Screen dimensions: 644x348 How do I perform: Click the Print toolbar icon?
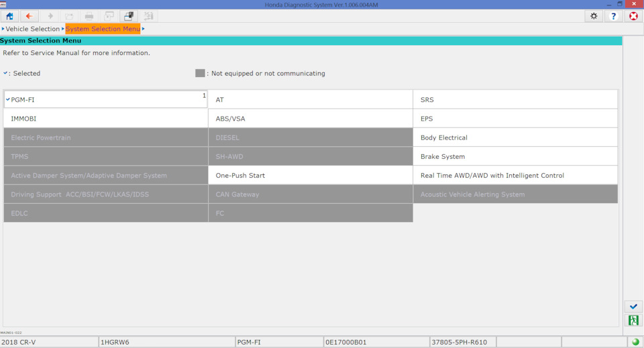point(89,16)
